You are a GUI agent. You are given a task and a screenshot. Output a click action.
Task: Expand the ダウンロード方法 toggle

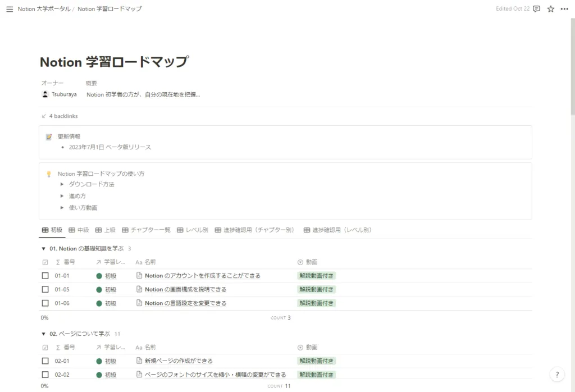click(62, 184)
